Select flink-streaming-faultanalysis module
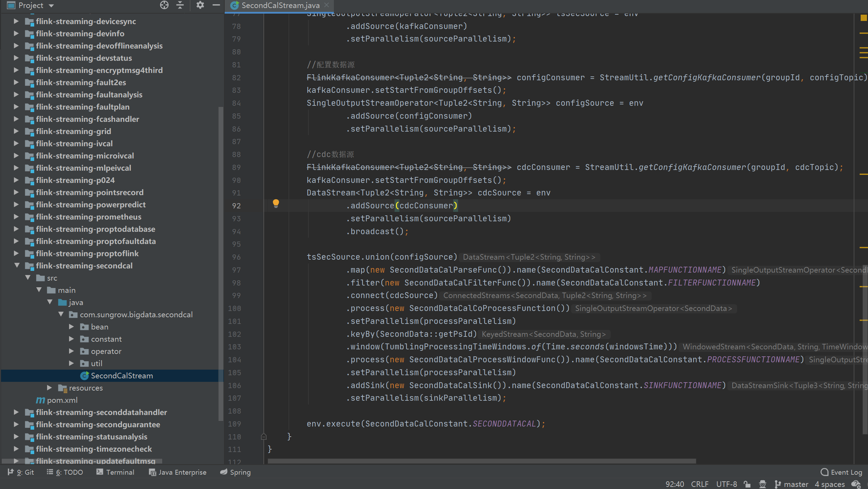Screen dimensions: 868x489 click(x=89, y=95)
